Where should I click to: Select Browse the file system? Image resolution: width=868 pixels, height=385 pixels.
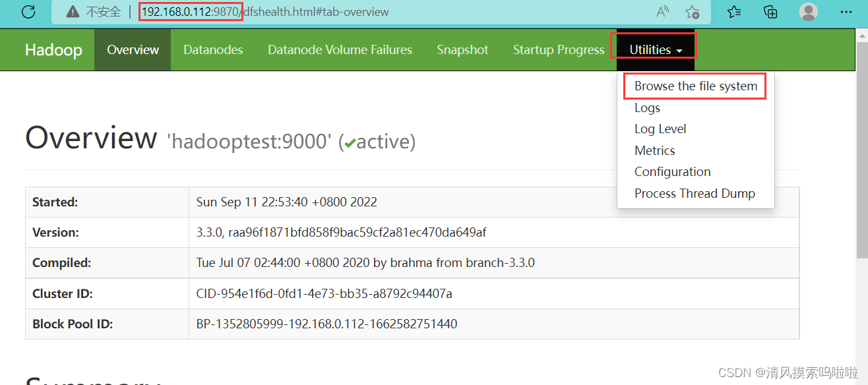click(695, 86)
